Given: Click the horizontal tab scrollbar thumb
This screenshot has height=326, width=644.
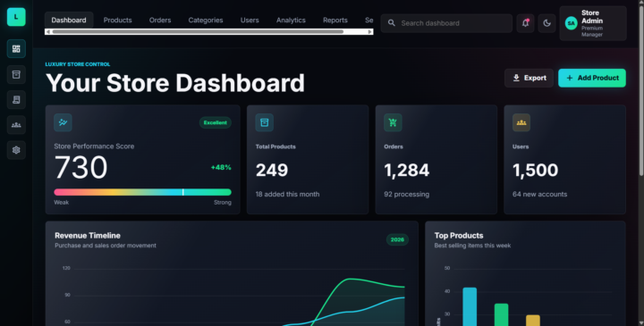Looking at the screenshot, I should pyautogui.click(x=198, y=32).
